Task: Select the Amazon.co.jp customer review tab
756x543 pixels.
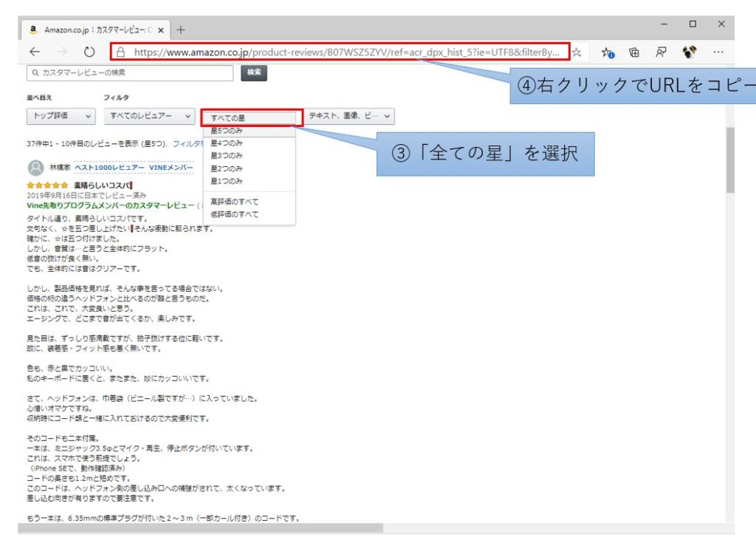Action: 95,30
